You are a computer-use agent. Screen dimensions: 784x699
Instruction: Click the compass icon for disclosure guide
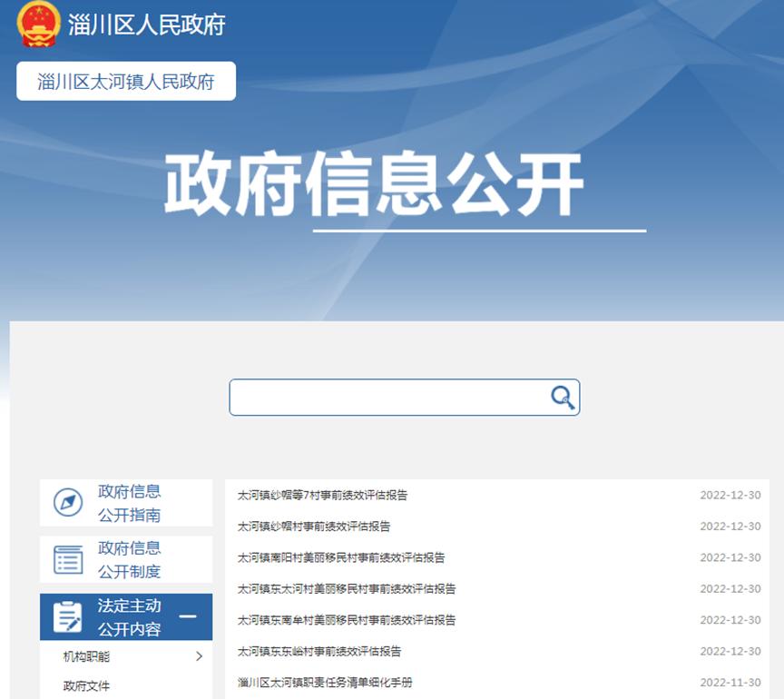[x=68, y=503]
